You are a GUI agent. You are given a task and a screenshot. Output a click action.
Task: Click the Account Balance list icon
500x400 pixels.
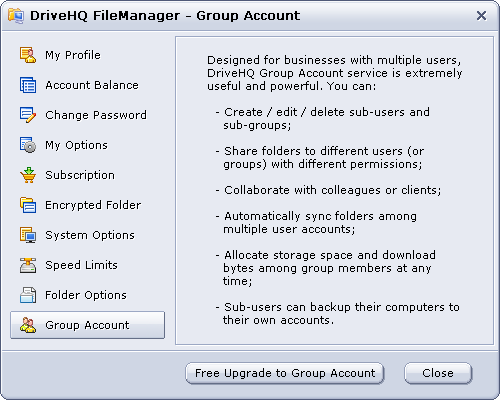28,85
